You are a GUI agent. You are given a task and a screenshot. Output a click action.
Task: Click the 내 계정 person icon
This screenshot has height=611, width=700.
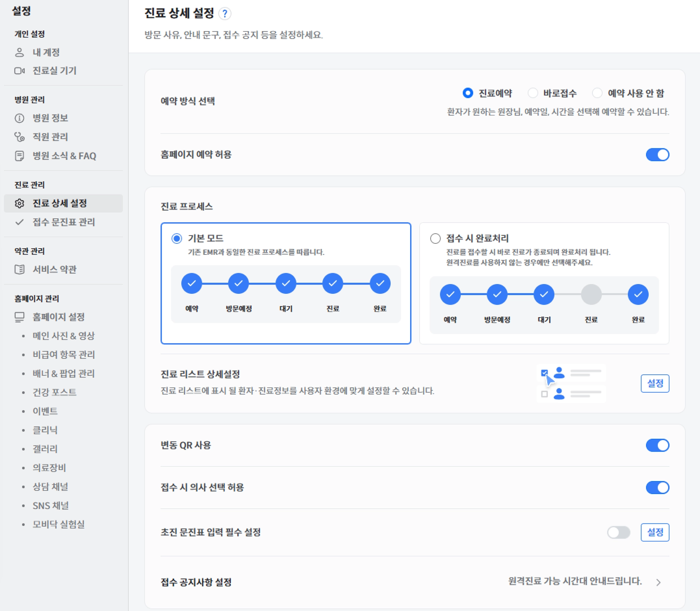(19, 52)
